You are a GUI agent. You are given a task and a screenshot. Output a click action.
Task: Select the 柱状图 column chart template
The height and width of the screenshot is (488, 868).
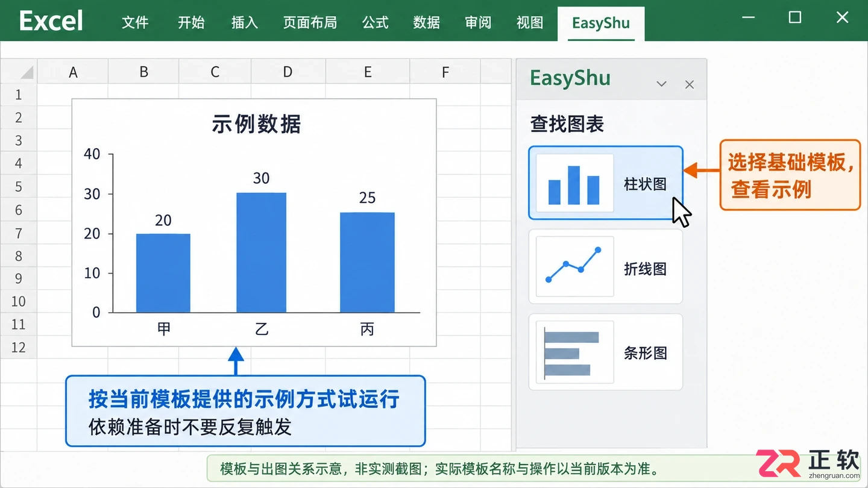[x=606, y=183]
